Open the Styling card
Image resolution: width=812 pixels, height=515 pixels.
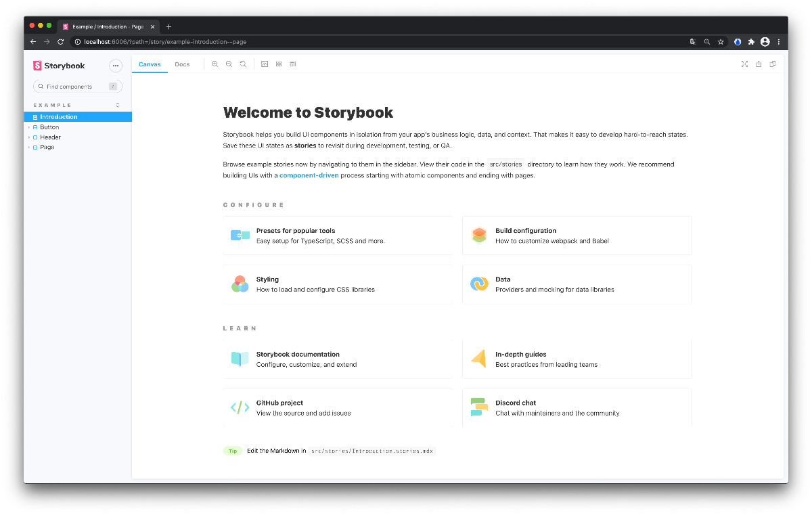(x=338, y=284)
